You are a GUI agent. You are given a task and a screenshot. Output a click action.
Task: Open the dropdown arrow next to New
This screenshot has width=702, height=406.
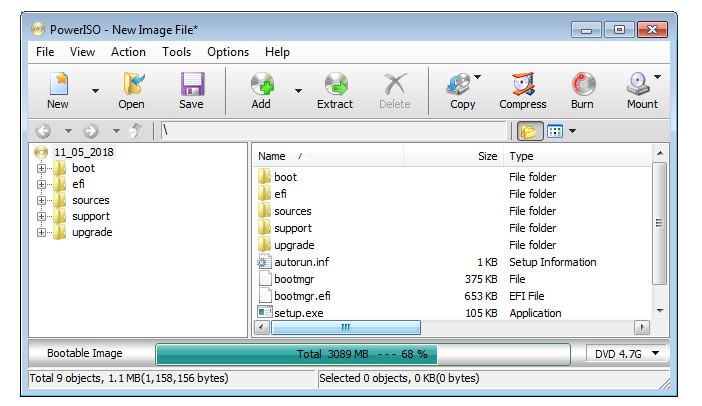95,91
